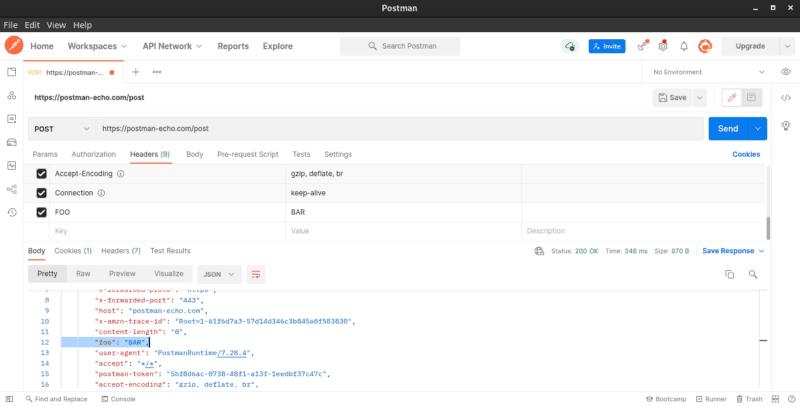This screenshot has width=800, height=406.
Task: Uncheck the Accept-Encoding header checkbox
Action: (42, 174)
